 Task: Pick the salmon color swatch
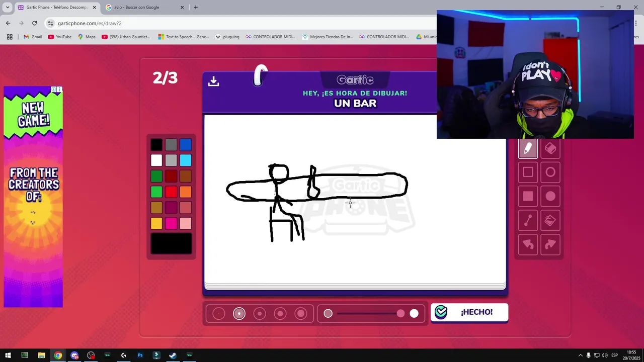(186, 208)
